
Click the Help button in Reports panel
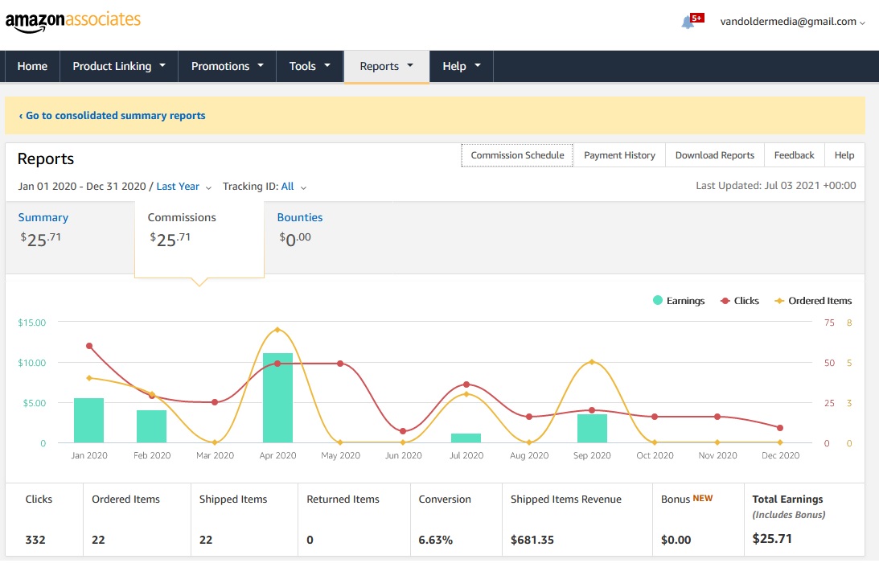844,155
